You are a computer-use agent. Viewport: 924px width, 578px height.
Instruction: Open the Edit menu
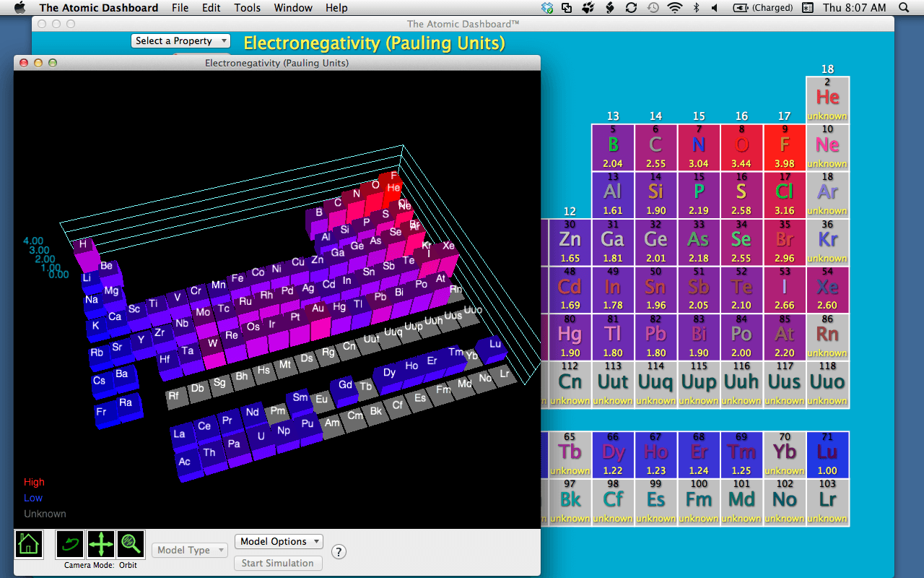pyautogui.click(x=212, y=8)
